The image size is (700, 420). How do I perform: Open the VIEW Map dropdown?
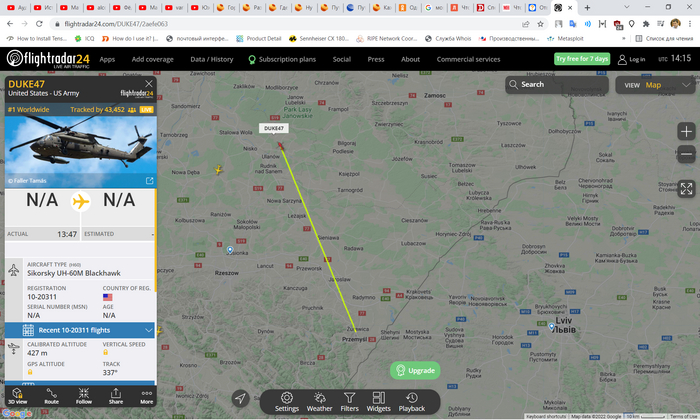tap(655, 85)
